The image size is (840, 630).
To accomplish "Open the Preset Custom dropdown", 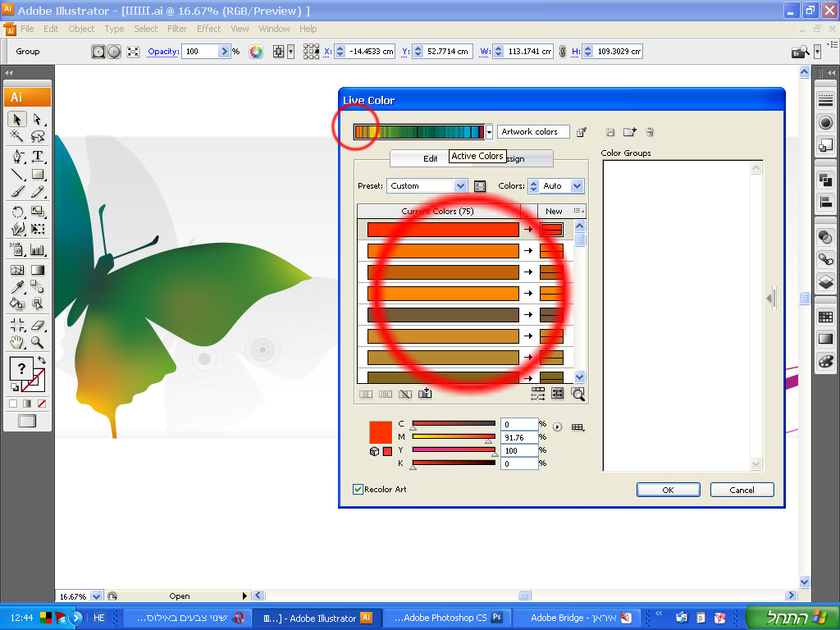I will [x=460, y=186].
